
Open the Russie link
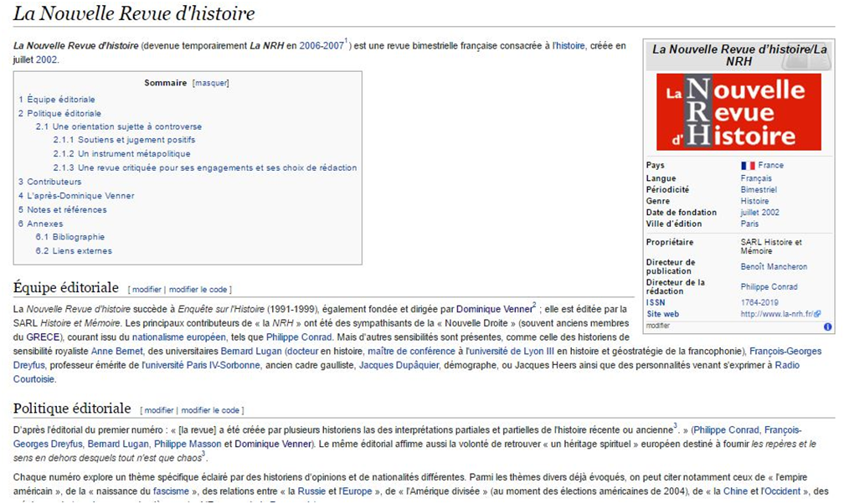point(311,491)
